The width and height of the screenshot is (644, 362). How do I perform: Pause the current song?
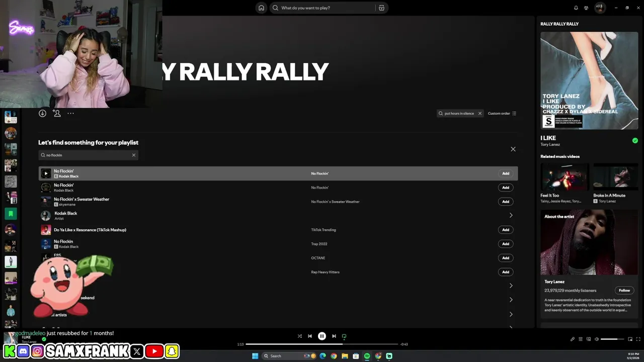click(x=322, y=336)
